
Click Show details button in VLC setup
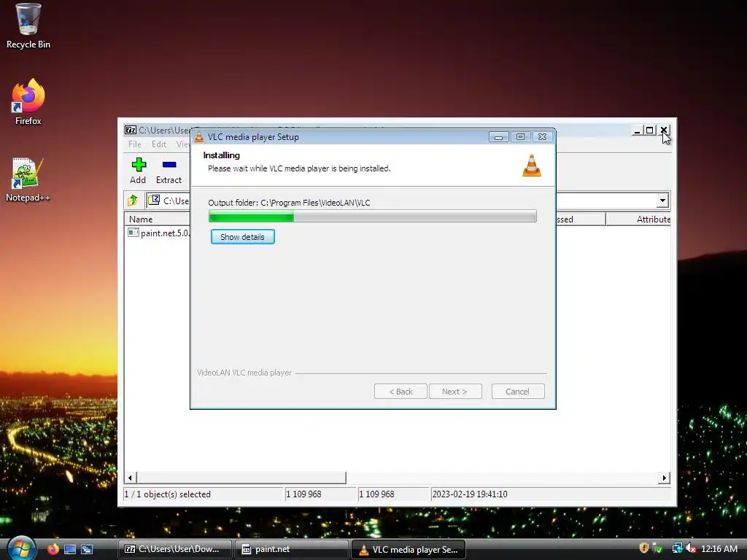coord(242,237)
